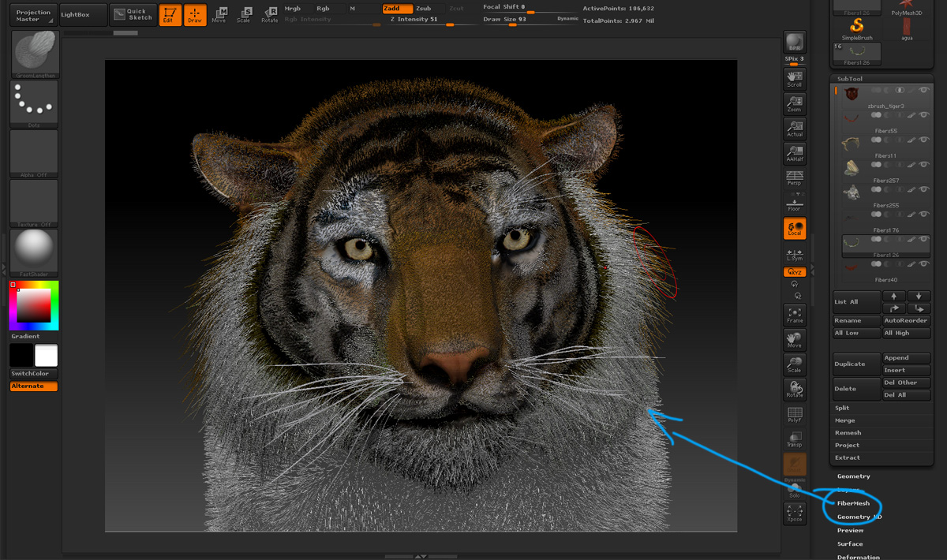Screen dimensions: 947x560
Task: Toggle Local transformations button
Action: 795,229
